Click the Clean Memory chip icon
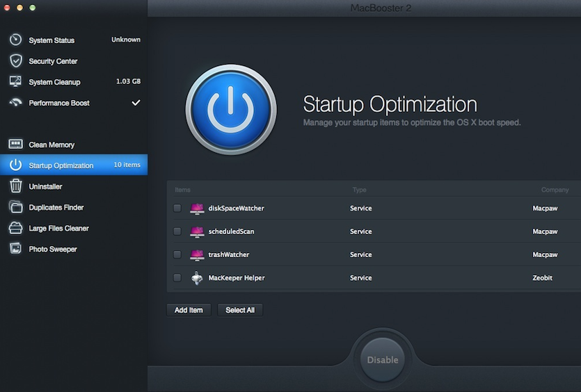Screen dimensions: 581x392 coord(15,144)
